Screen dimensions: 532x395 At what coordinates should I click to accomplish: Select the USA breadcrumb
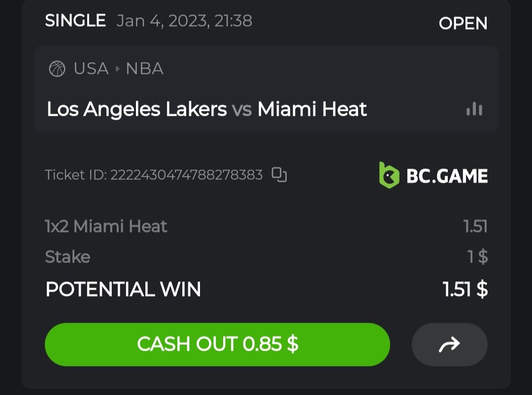(x=91, y=69)
